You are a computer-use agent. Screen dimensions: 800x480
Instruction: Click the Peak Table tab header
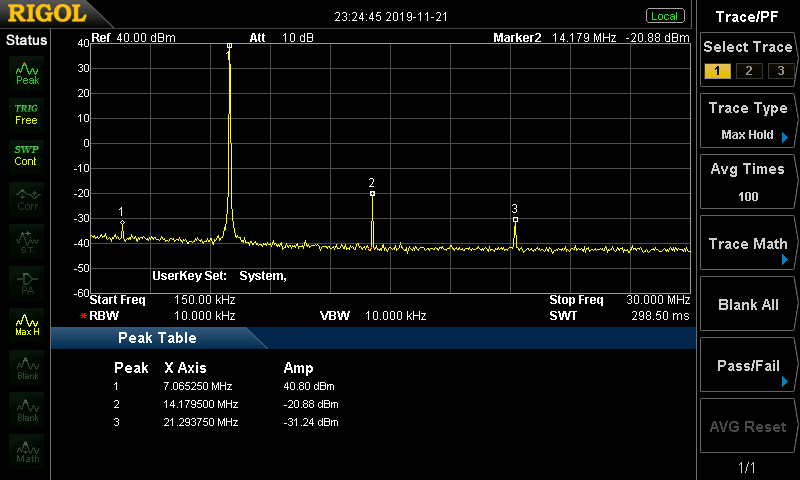click(x=156, y=338)
